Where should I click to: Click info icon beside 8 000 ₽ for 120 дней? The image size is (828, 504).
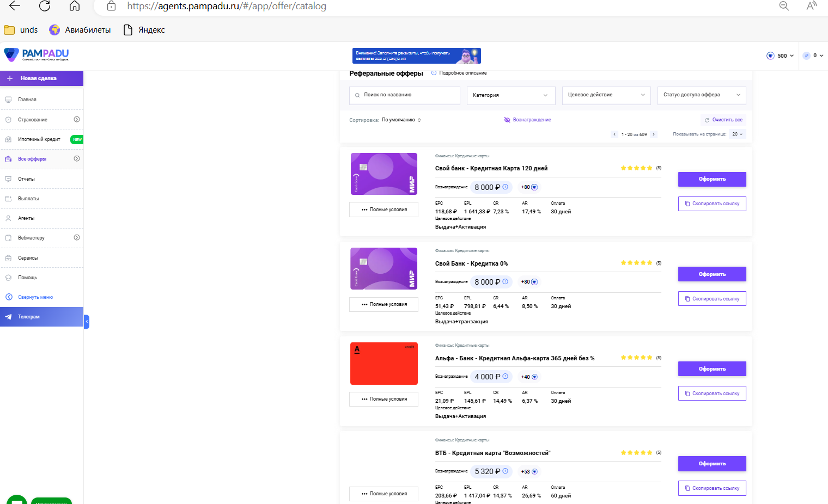click(506, 187)
